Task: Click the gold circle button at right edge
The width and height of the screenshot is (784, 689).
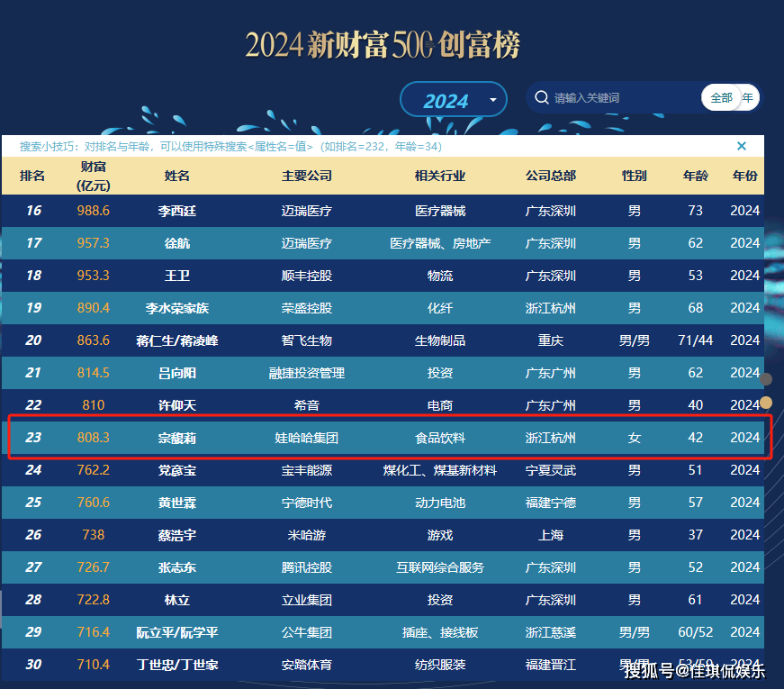Action: tap(766, 403)
